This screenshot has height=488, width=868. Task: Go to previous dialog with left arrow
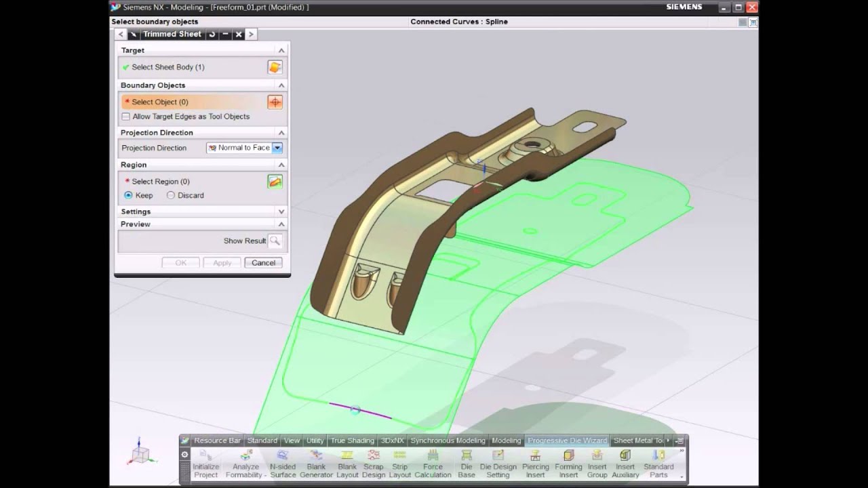click(x=121, y=34)
